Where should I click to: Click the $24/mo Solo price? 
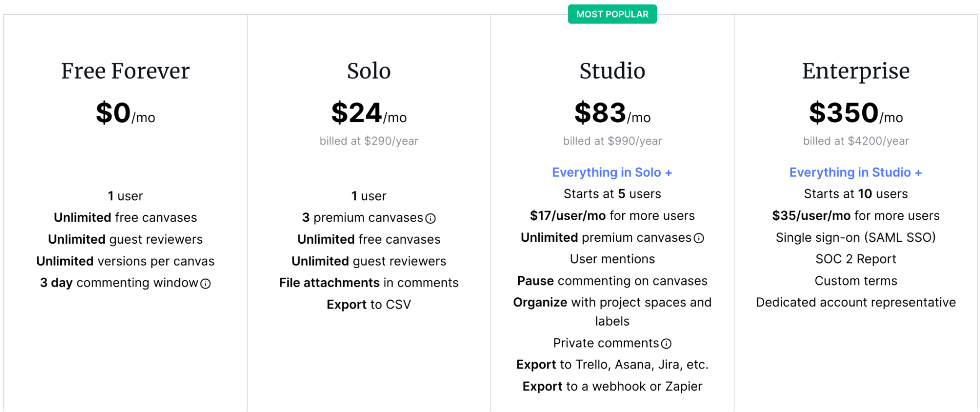point(369,113)
